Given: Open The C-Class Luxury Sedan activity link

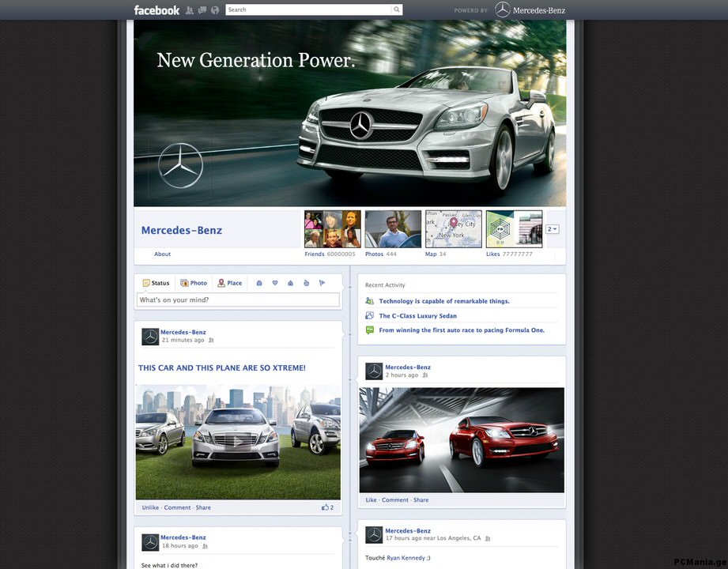Looking at the screenshot, I should click(x=418, y=315).
